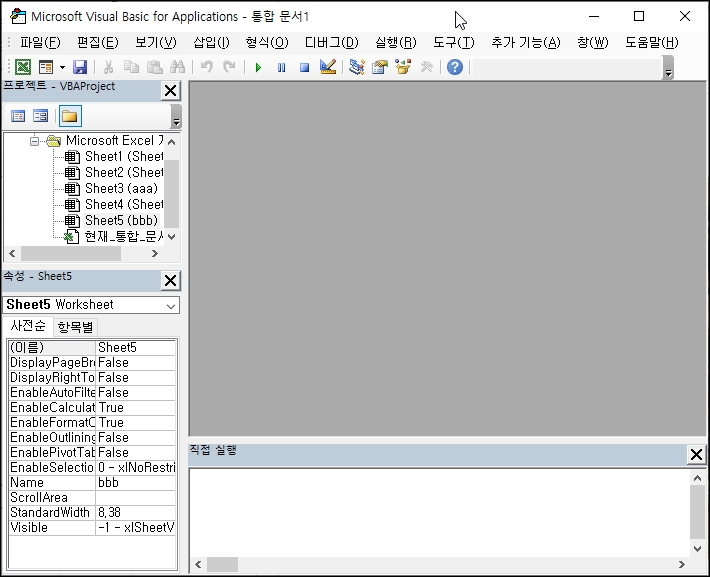Click the DisplayPageBreaks False value
This screenshot has height=577, width=710.
(136, 362)
